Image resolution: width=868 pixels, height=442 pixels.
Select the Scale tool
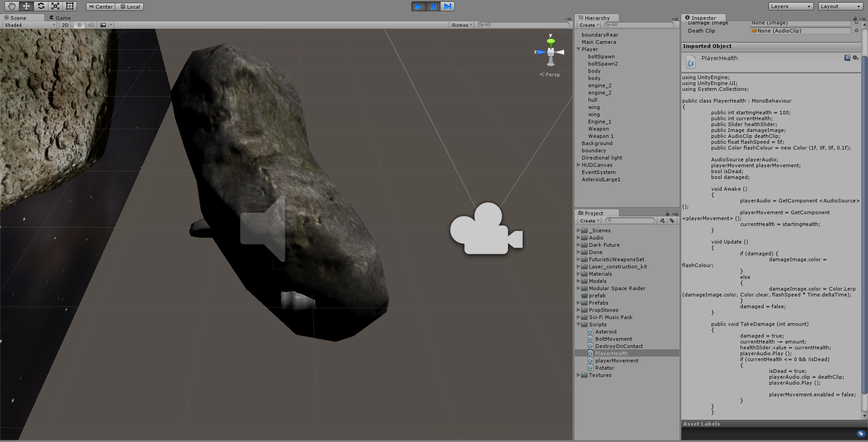coord(55,6)
